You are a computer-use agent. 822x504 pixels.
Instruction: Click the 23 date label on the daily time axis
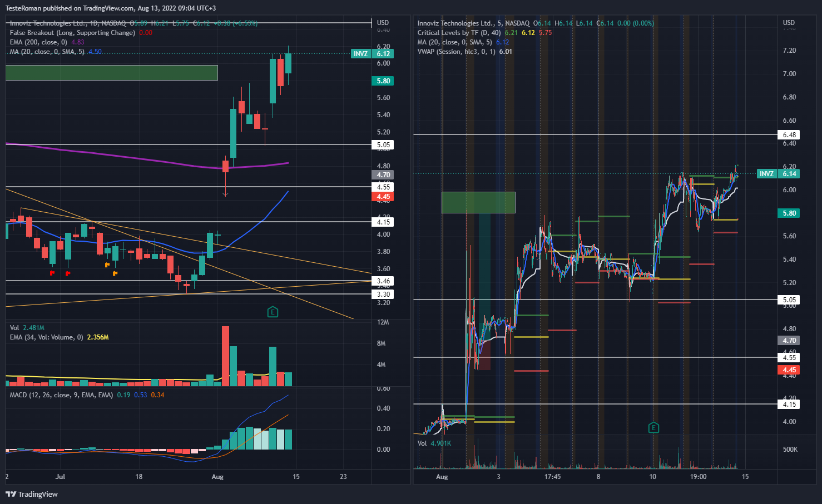[343, 477]
